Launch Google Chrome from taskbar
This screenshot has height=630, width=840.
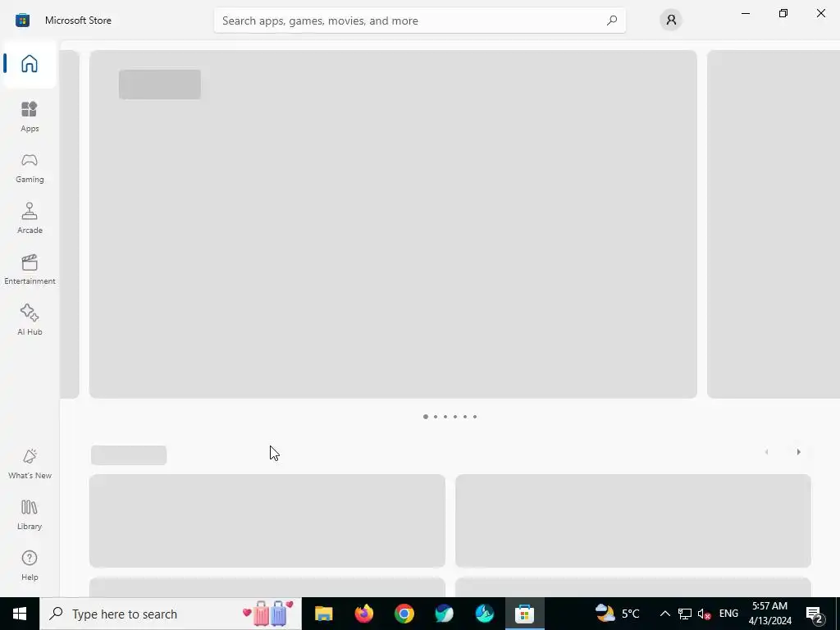(x=404, y=614)
